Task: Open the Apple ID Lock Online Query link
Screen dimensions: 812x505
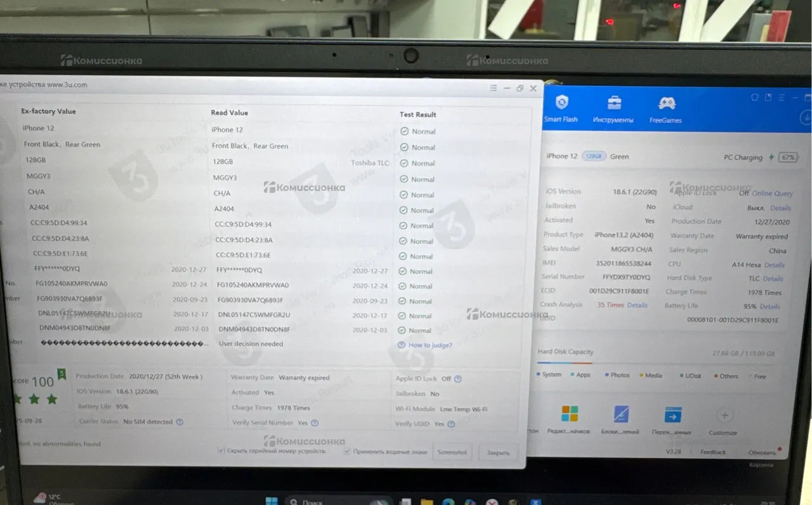Action: [x=772, y=193]
